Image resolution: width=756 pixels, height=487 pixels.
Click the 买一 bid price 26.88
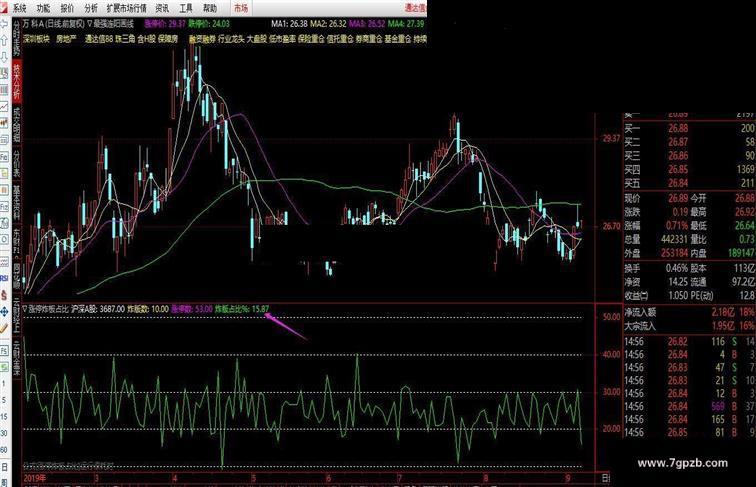coord(678,128)
